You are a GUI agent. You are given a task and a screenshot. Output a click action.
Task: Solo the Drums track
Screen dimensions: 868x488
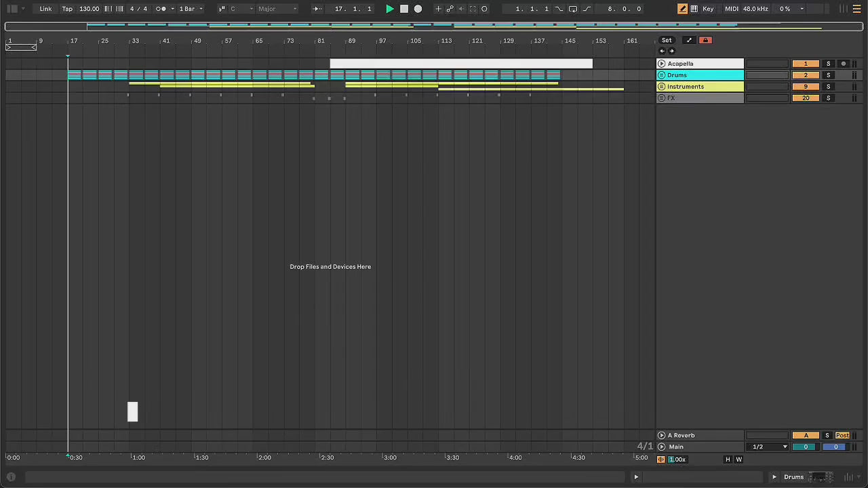click(828, 75)
